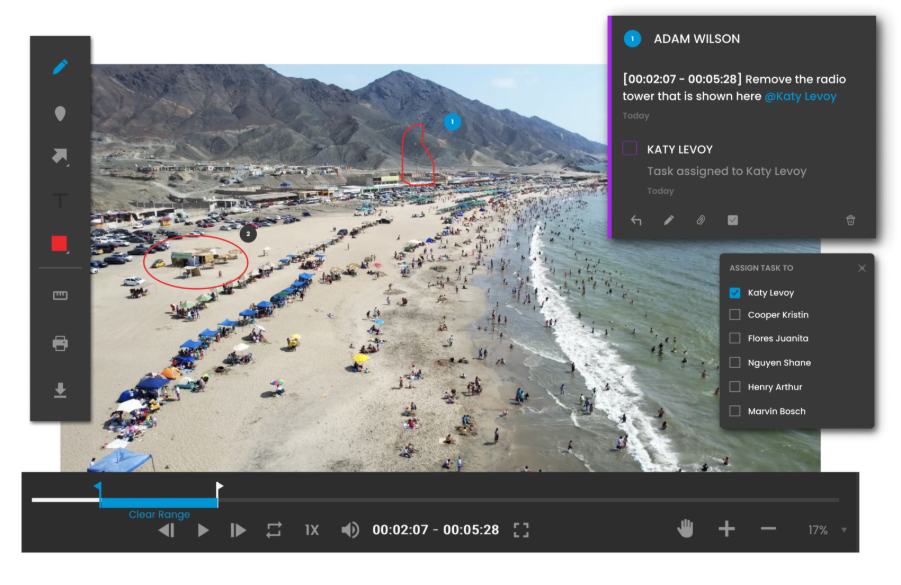Click the download icon
901x585 pixels.
tap(60, 390)
